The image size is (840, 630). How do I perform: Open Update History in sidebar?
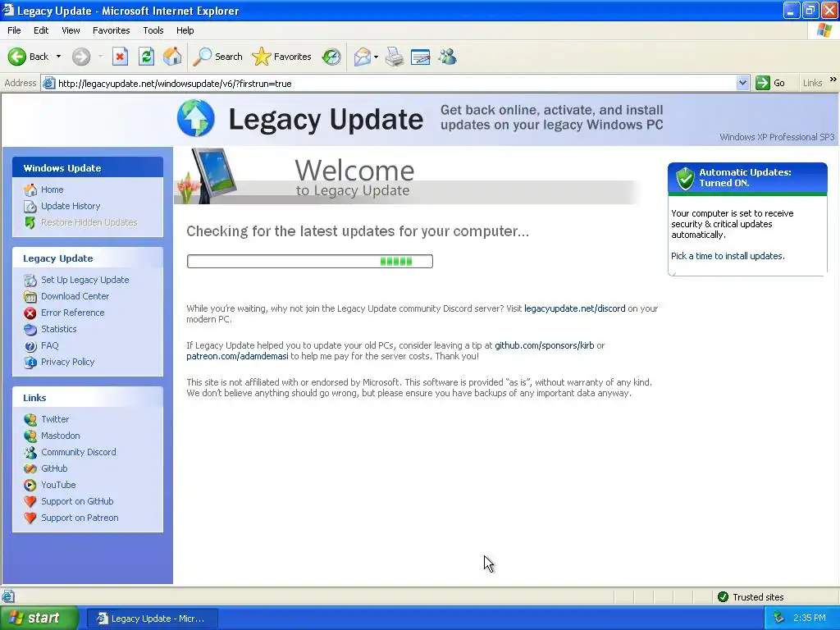[x=71, y=206]
